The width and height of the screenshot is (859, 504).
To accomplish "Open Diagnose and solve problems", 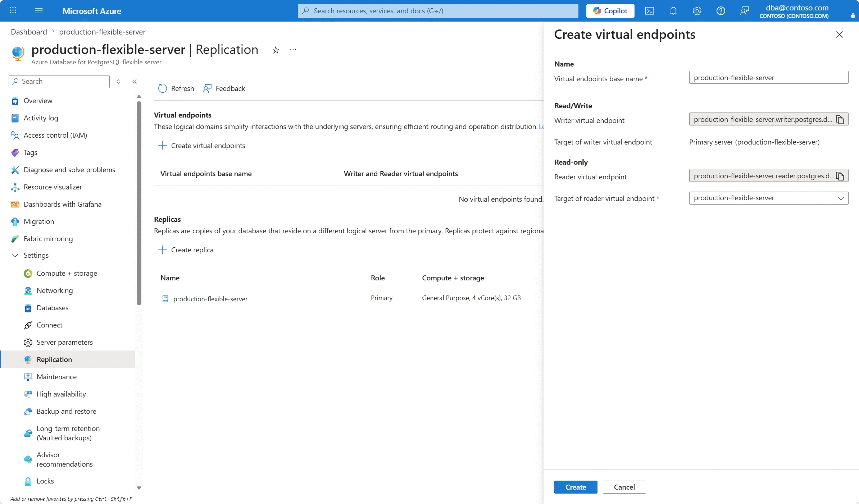I will (69, 170).
